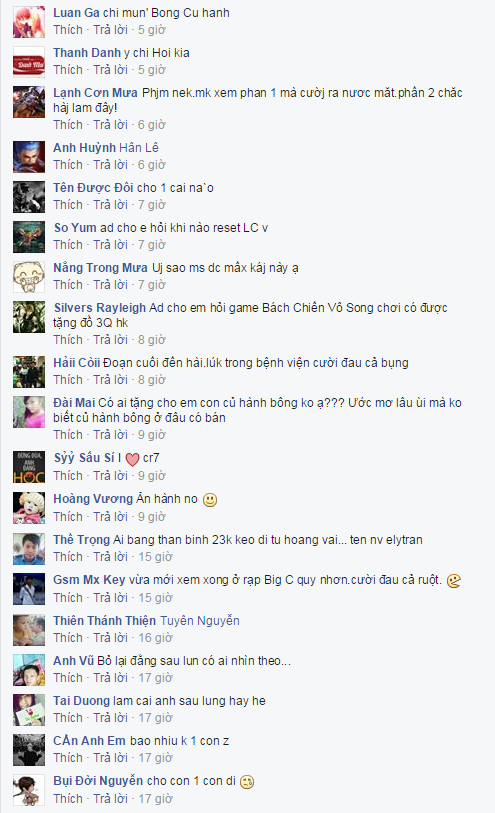Screen dimensions: 495x813
Task: Open the tagged name Hân Lê
Action: click(x=139, y=148)
